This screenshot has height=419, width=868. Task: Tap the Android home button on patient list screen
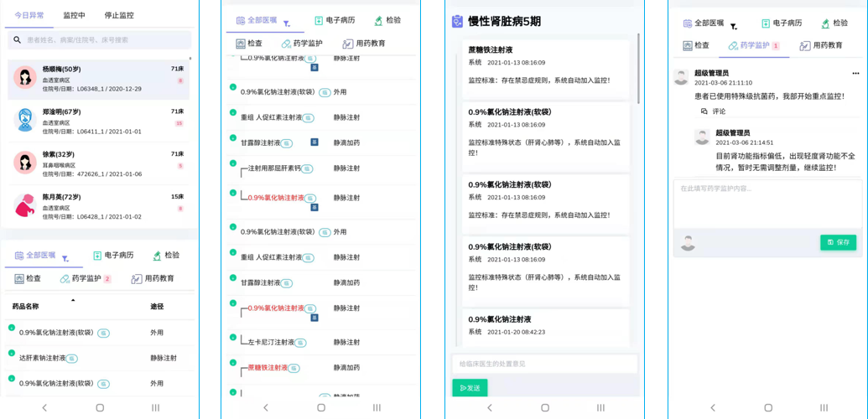[x=100, y=407]
